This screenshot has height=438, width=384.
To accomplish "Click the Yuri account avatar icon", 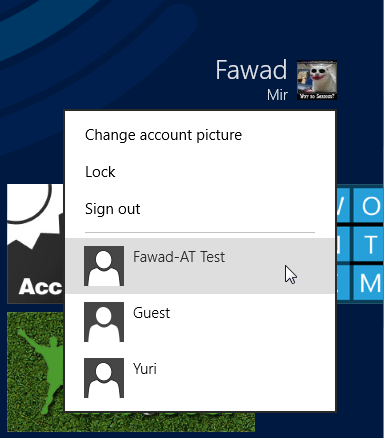I will pos(104,378).
